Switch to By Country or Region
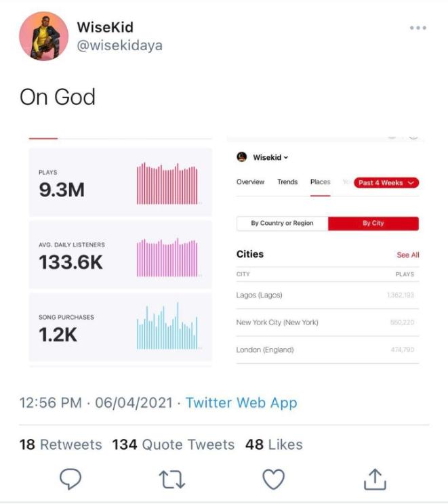Screen dimensions: 448x504 coord(282,224)
